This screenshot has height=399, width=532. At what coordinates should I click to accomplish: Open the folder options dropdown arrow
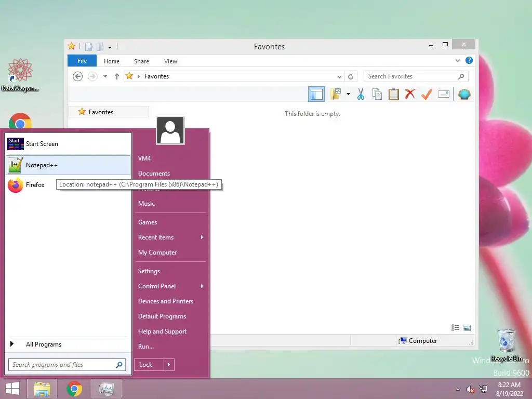click(x=348, y=94)
